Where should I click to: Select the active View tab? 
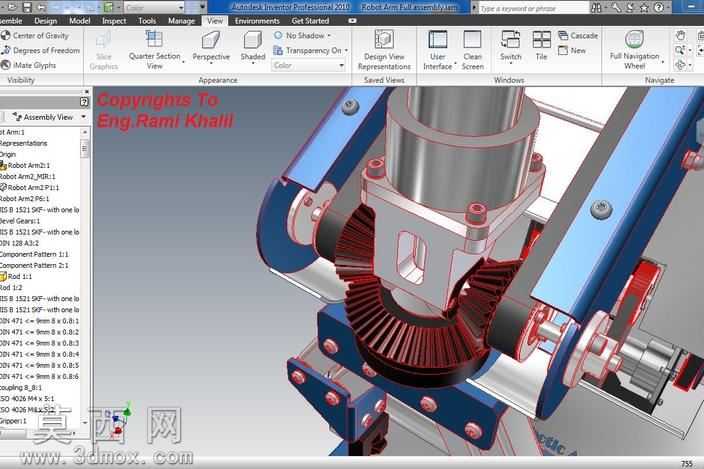[215, 21]
